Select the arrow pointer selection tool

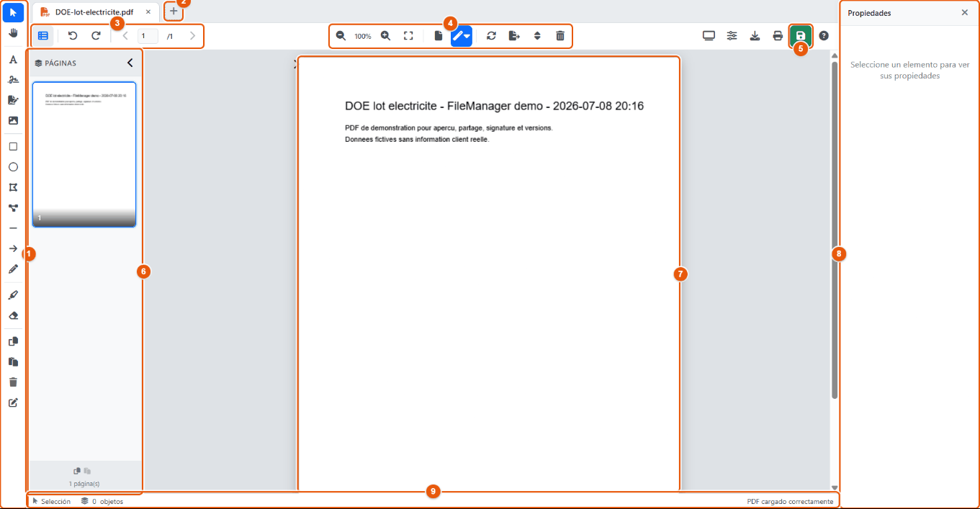(13, 13)
